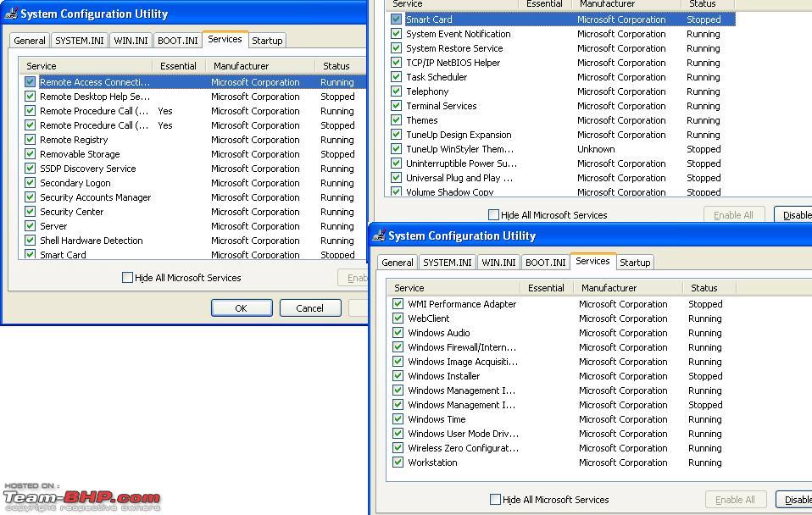Screen dimensions: 812x515
Task: Click Disable button in upper-right window
Action: tap(793, 215)
